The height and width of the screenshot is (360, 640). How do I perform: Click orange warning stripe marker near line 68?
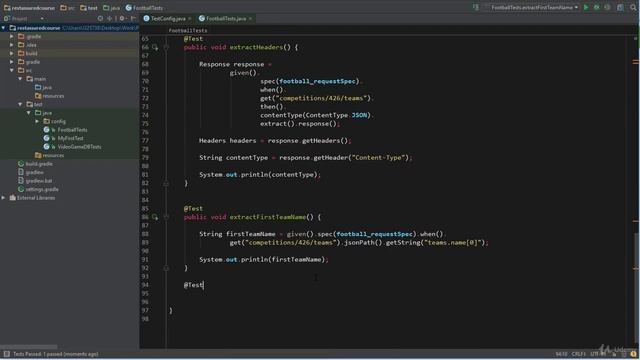636,62
